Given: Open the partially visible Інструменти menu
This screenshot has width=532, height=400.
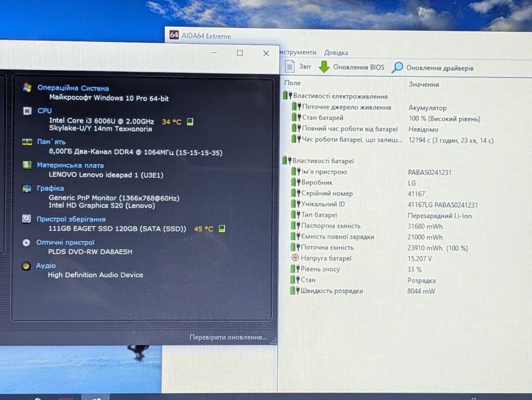Looking at the screenshot, I should (297, 52).
